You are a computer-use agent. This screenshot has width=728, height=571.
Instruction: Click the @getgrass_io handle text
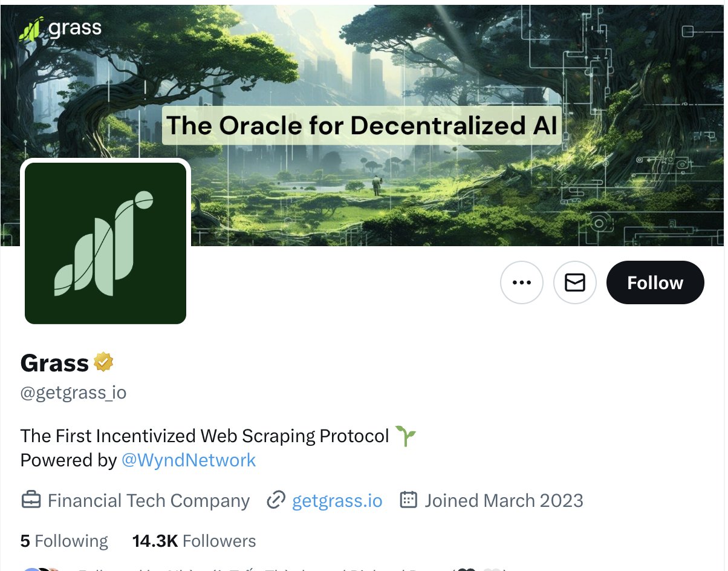click(73, 393)
